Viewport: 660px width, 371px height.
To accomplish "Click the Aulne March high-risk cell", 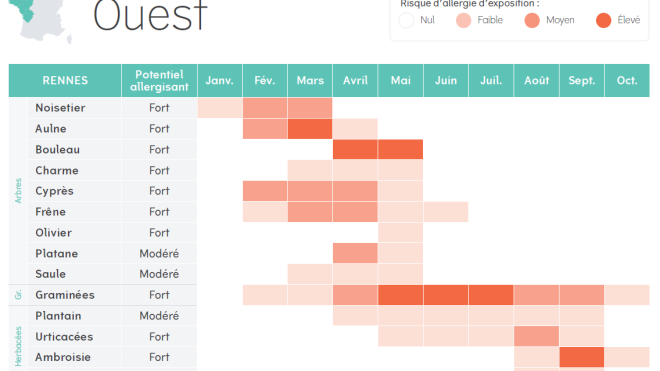I will 310,129.
